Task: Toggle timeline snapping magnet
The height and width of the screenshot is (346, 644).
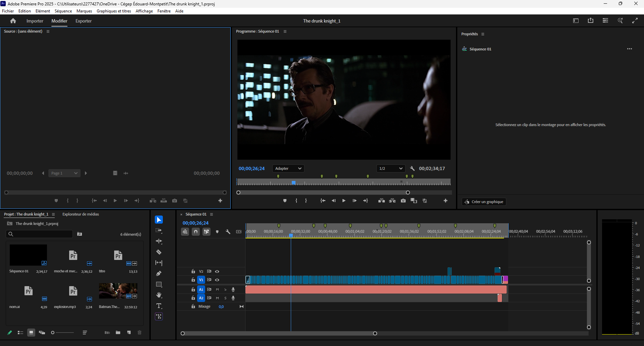Action: (196, 232)
